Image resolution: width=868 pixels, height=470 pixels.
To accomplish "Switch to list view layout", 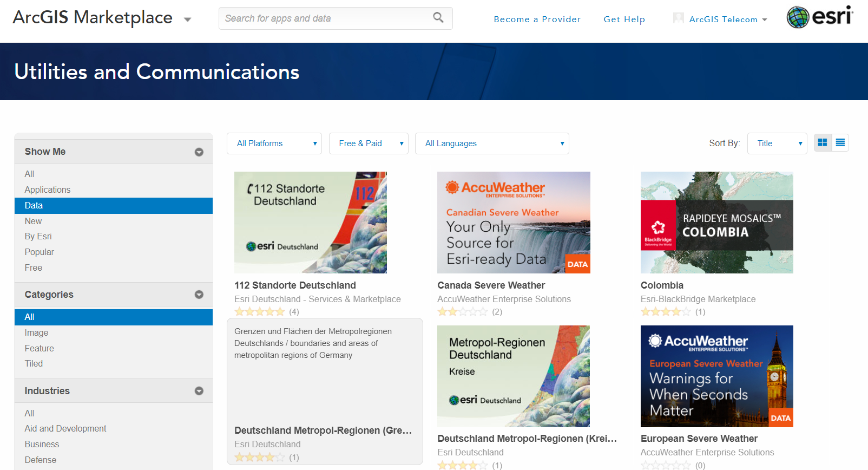I will click(840, 143).
